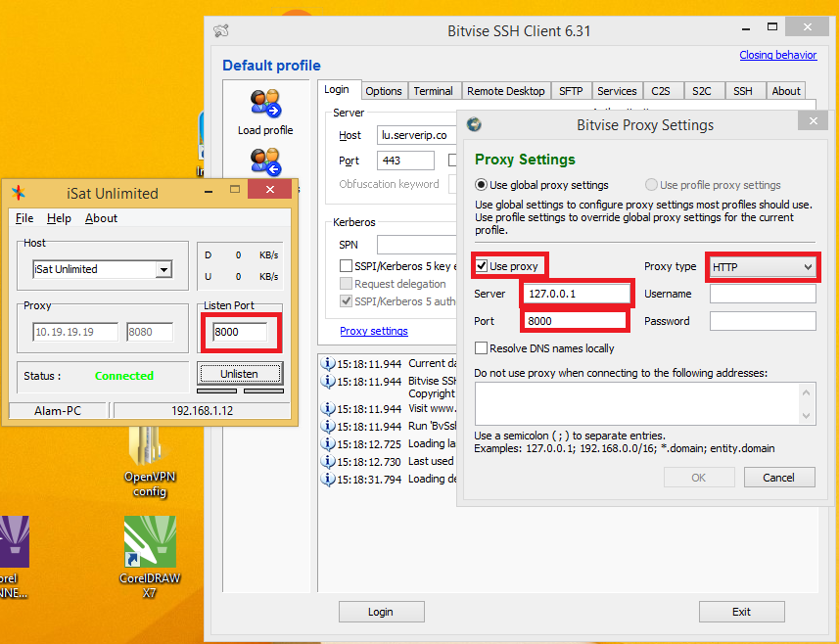Click the proxy Username field

[x=763, y=294]
